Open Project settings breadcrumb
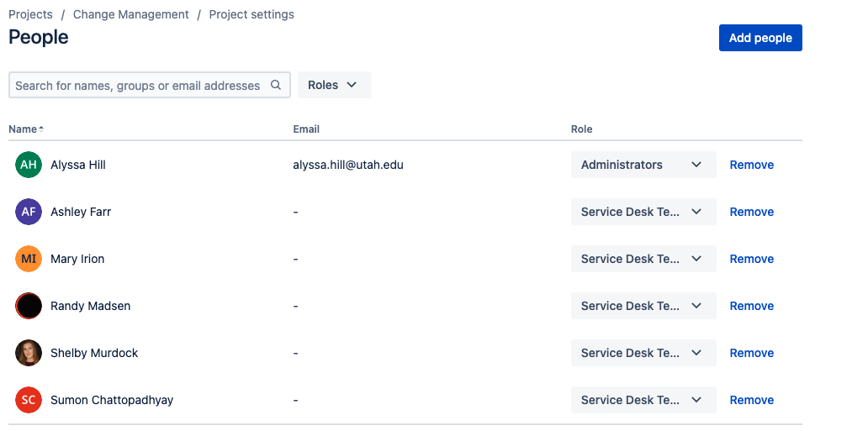 click(x=251, y=14)
